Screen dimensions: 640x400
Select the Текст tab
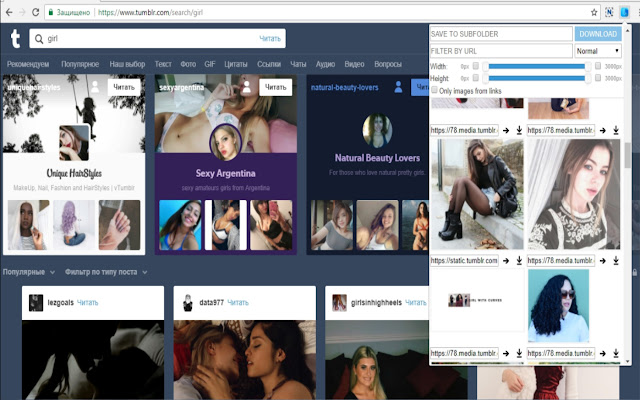tap(163, 64)
